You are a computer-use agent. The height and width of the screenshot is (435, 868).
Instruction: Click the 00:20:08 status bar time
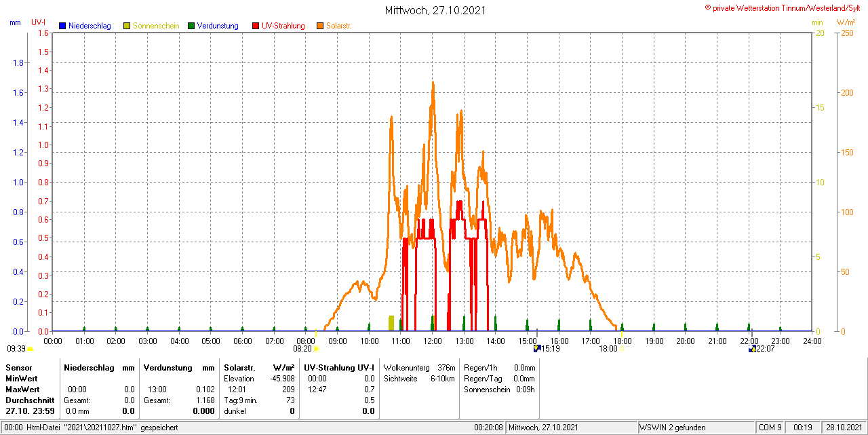point(488,428)
